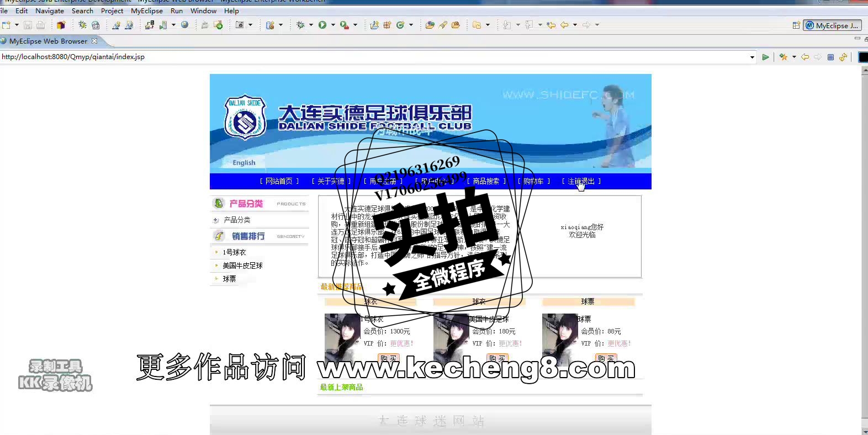Click the New Java package icon

[x=387, y=25]
